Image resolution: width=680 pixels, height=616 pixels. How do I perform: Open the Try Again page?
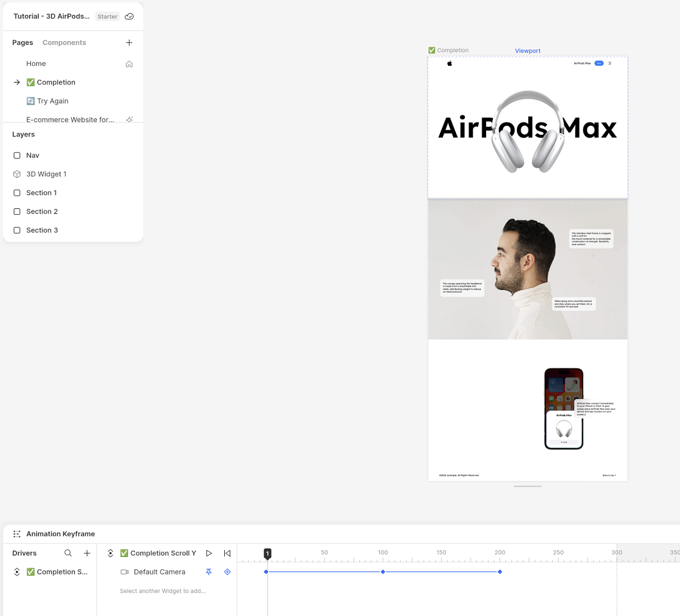[x=47, y=101]
